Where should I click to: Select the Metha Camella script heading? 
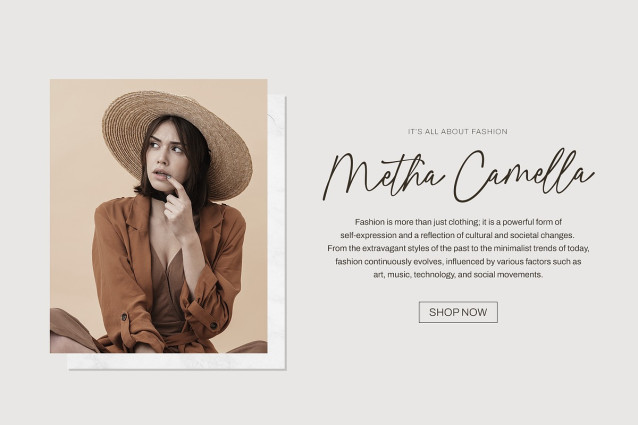pos(459,174)
